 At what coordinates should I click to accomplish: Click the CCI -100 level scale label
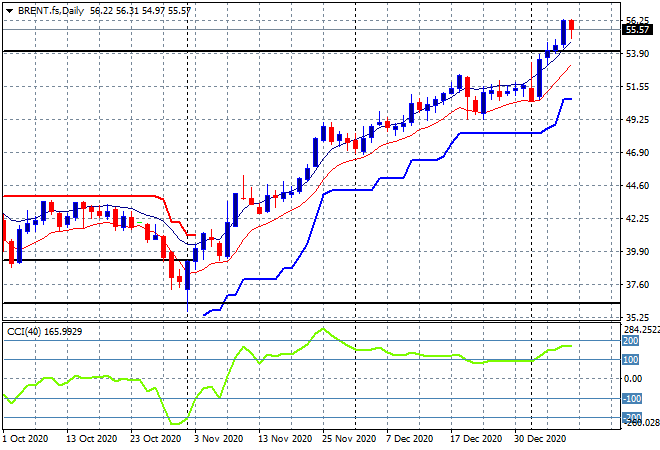click(x=632, y=398)
